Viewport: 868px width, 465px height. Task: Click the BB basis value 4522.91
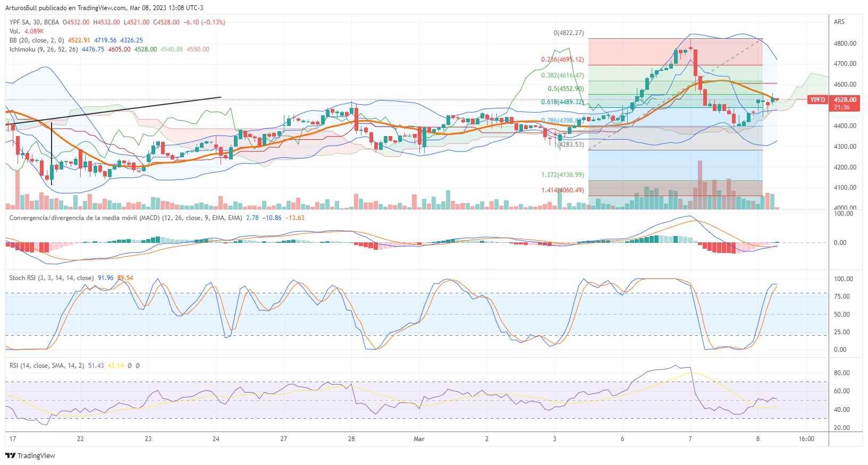pyautogui.click(x=79, y=40)
